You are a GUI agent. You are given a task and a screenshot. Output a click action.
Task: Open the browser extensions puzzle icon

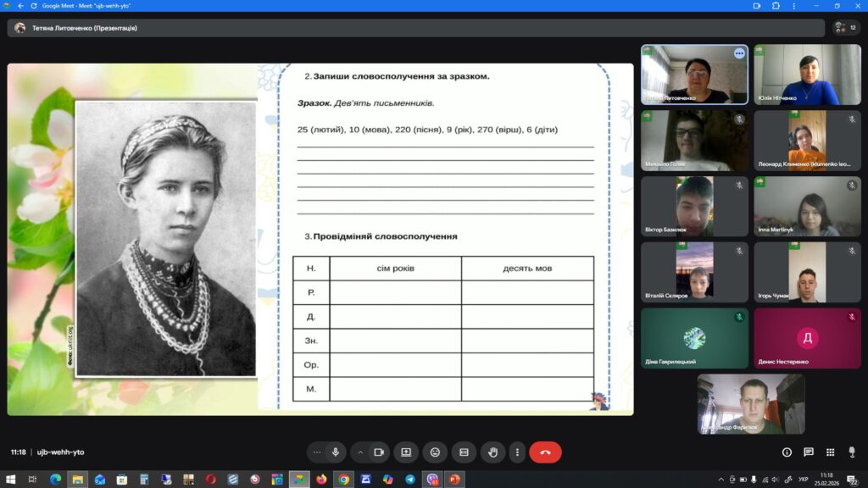[x=776, y=6]
